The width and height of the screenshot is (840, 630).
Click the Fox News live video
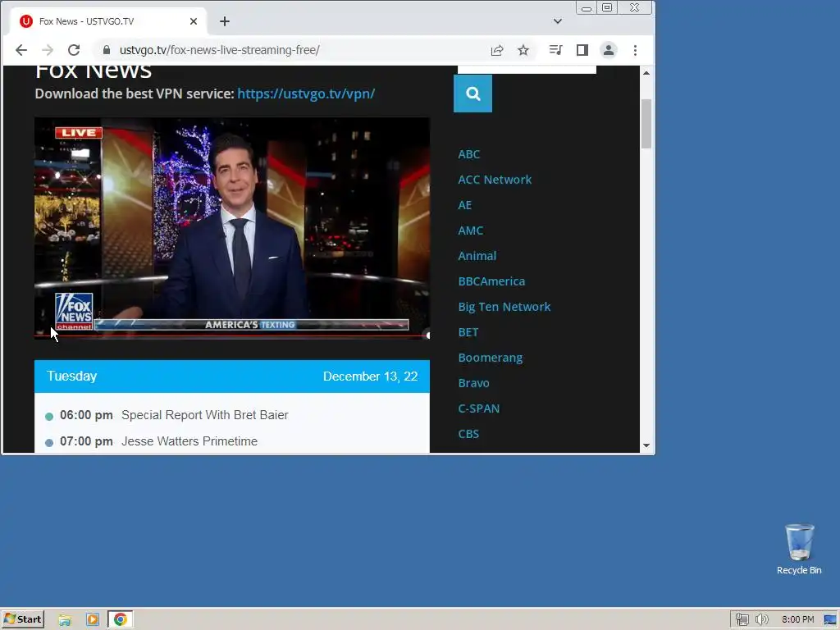click(x=232, y=228)
